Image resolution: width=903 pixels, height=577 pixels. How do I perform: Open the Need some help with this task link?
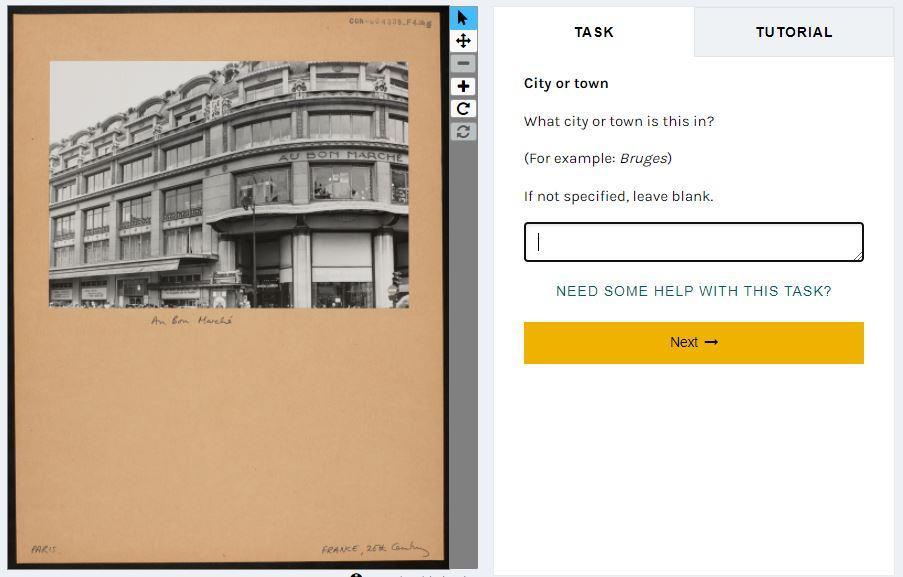693,291
